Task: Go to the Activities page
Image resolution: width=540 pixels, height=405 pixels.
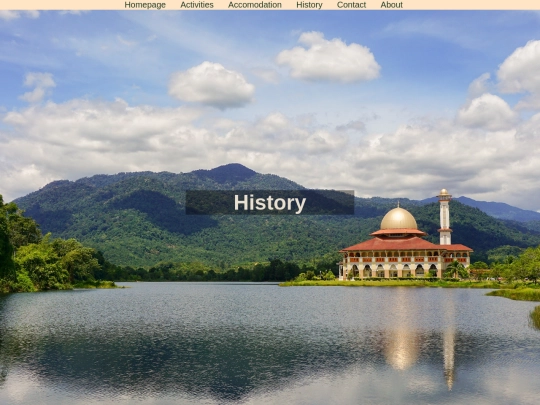Action: pos(197,5)
